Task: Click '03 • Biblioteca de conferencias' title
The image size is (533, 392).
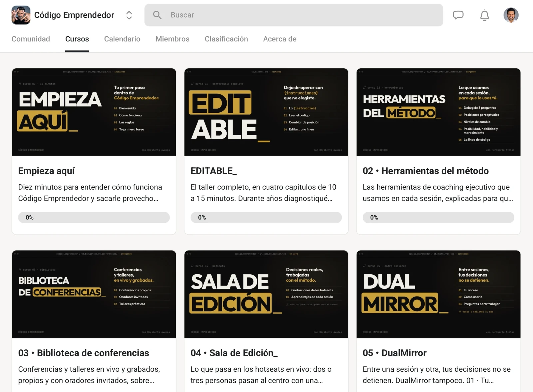Action: coord(84,353)
